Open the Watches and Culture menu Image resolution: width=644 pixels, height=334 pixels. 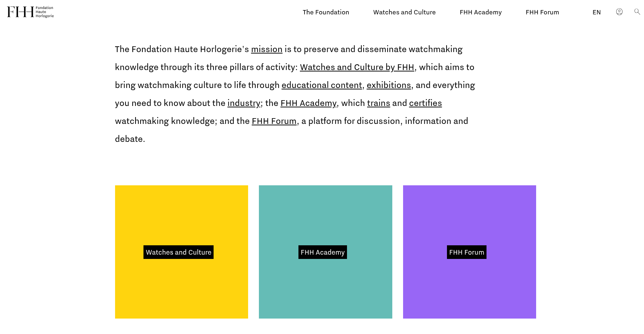coord(404,12)
